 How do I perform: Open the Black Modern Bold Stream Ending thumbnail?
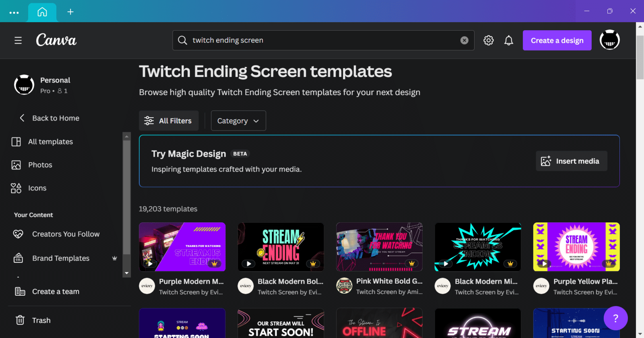pyautogui.click(x=281, y=247)
